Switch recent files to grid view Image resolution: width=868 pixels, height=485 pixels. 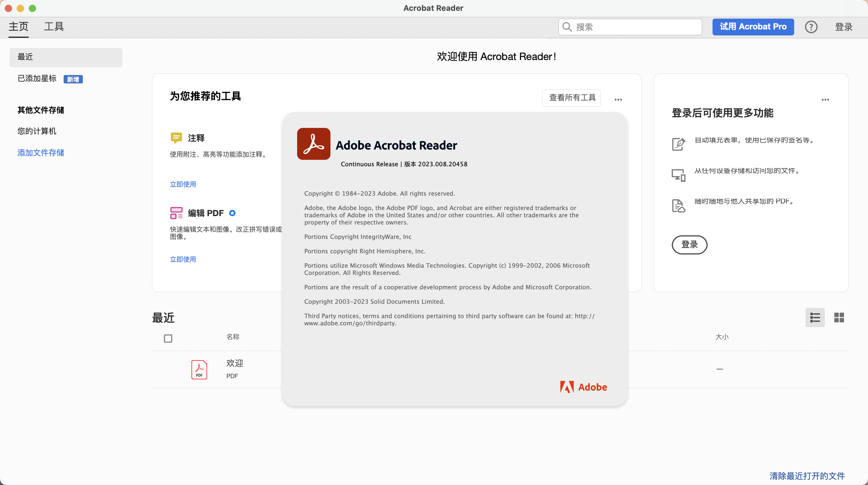tap(839, 318)
